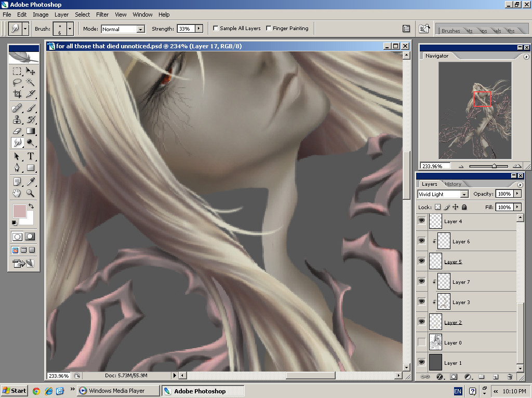Select the Dodge tool
The width and height of the screenshot is (532, 398).
31,142
